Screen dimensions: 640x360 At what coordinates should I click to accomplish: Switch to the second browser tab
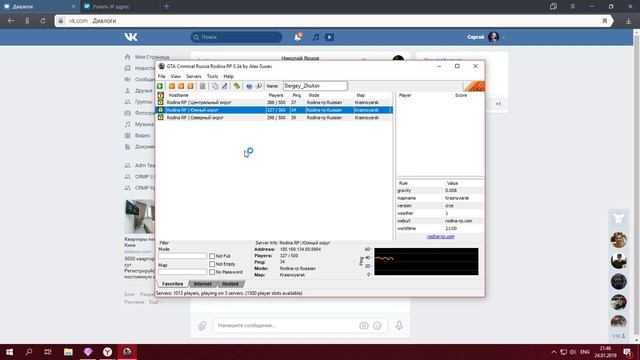pos(120,7)
